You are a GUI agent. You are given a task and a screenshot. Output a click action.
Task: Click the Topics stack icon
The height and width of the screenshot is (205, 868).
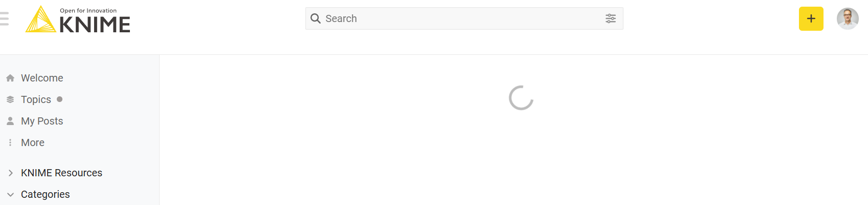tap(10, 99)
